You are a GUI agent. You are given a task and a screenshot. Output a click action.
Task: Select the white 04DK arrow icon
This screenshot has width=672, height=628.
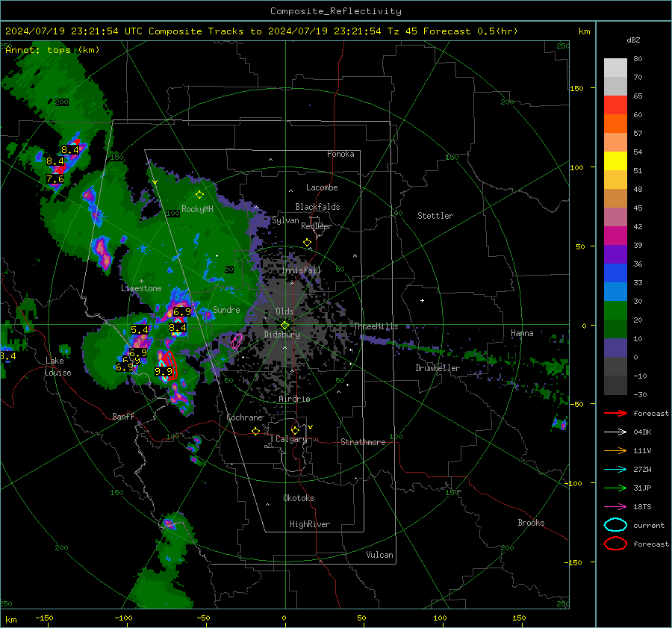615,432
